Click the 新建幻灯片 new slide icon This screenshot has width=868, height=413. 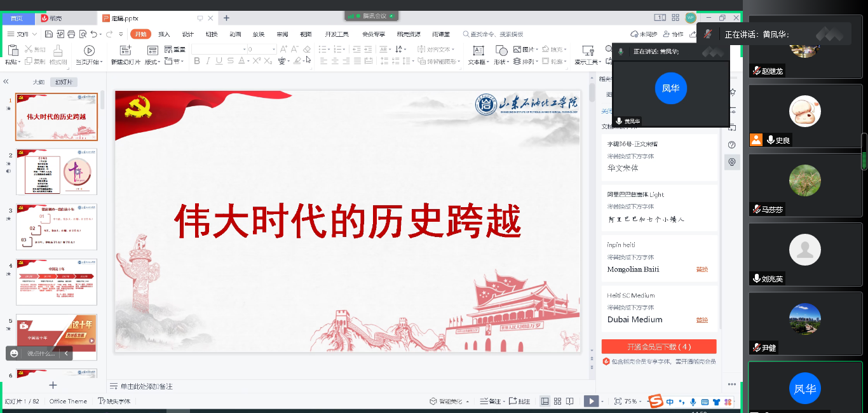125,50
